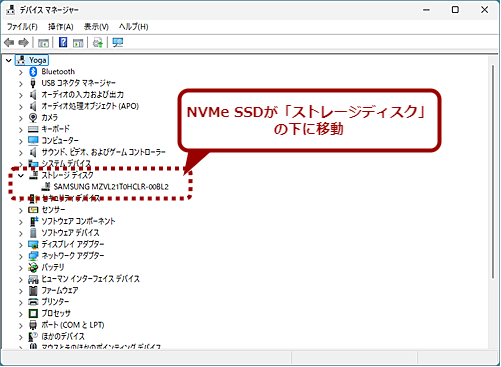Click the Back arrow toolbar icon
The width and height of the screenshot is (501, 367).
pos(9,42)
